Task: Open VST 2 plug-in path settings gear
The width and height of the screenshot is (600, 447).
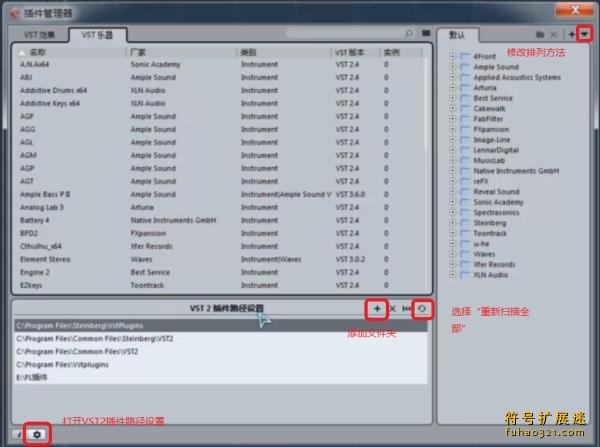Action: [x=37, y=434]
